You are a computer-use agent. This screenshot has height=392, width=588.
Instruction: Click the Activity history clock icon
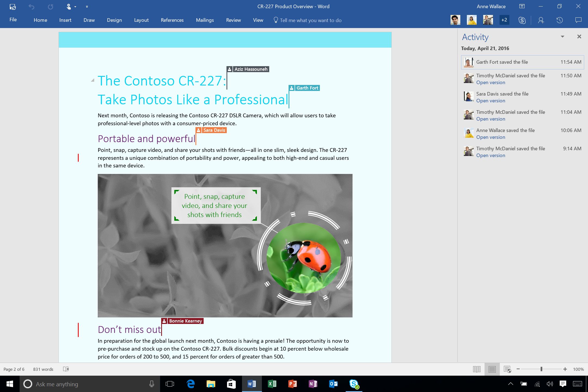(x=559, y=20)
